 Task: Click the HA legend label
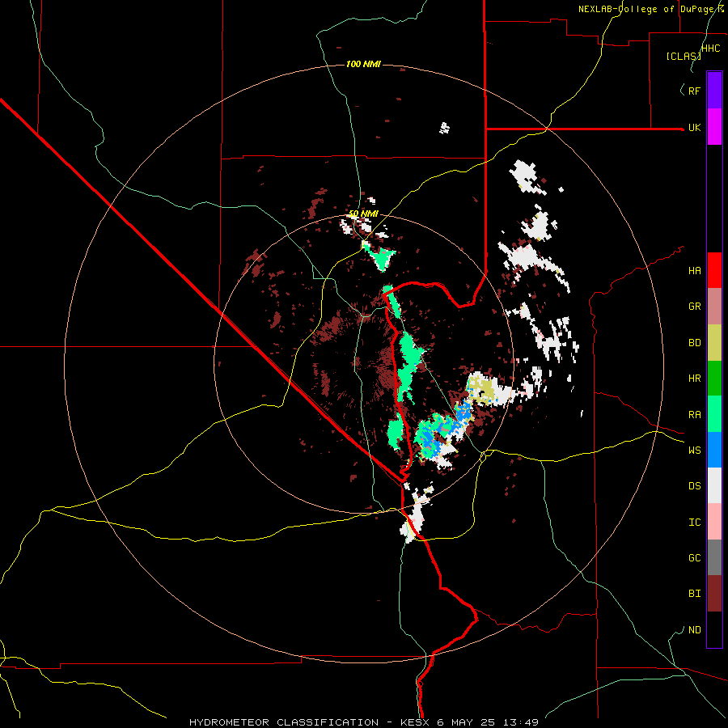pyautogui.click(x=694, y=271)
